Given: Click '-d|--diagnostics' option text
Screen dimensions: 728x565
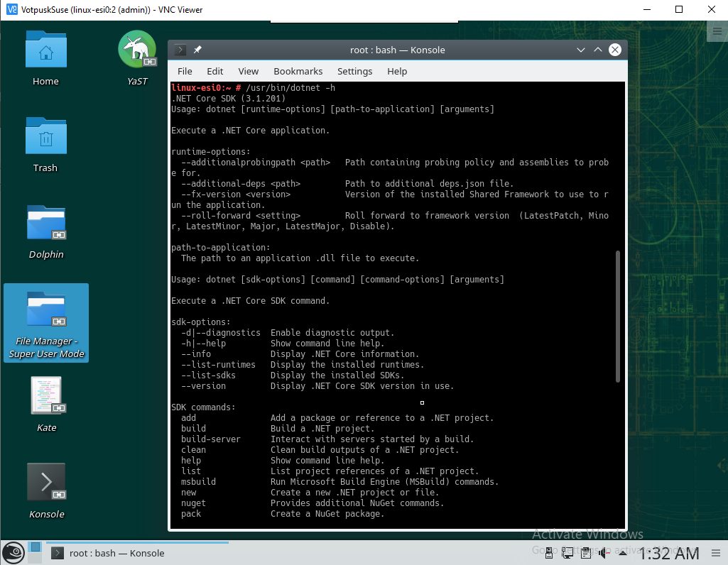Looking at the screenshot, I should (221, 333).
